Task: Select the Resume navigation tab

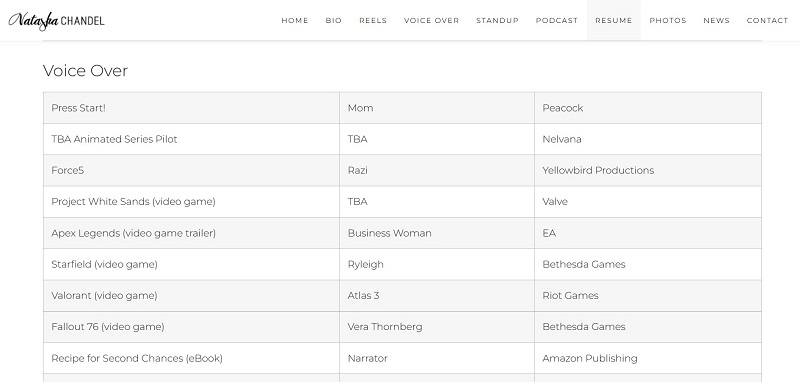Action: point(614,20)
